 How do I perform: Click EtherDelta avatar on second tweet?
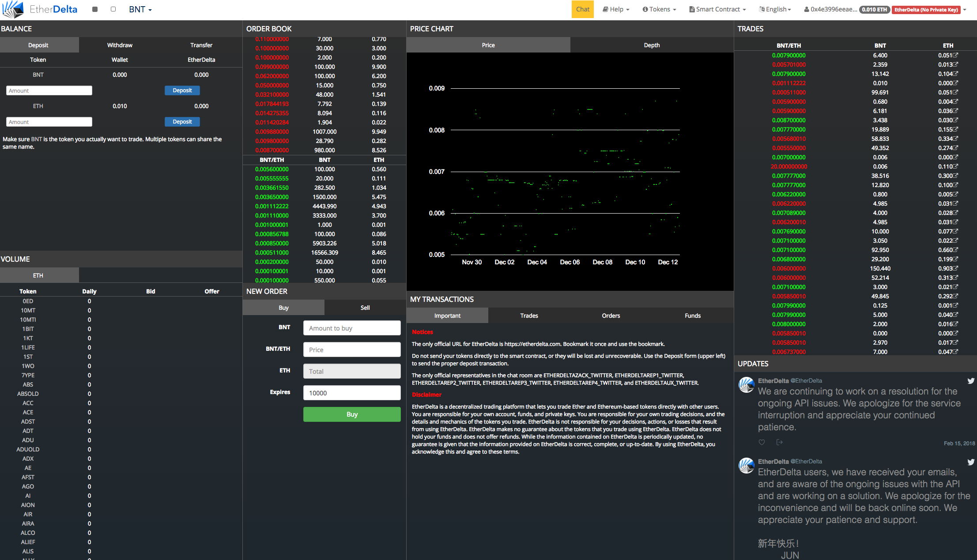tap(747, 466)
